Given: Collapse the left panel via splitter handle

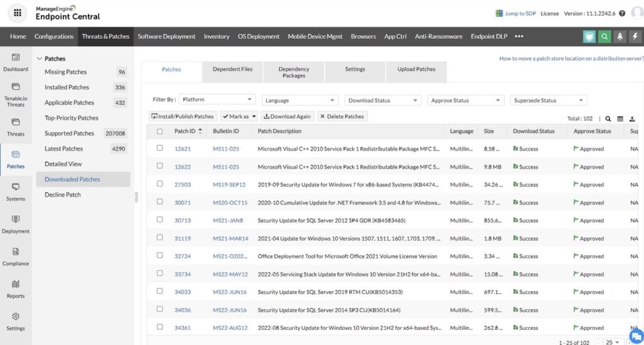Looking at the screenshot, I should [136, 197].
